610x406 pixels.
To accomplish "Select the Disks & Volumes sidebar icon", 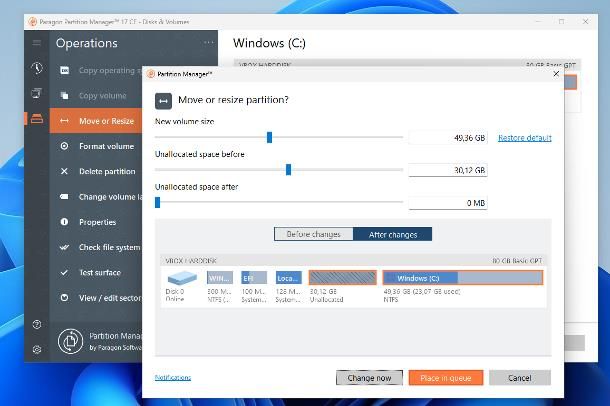I will click(37, 118).
